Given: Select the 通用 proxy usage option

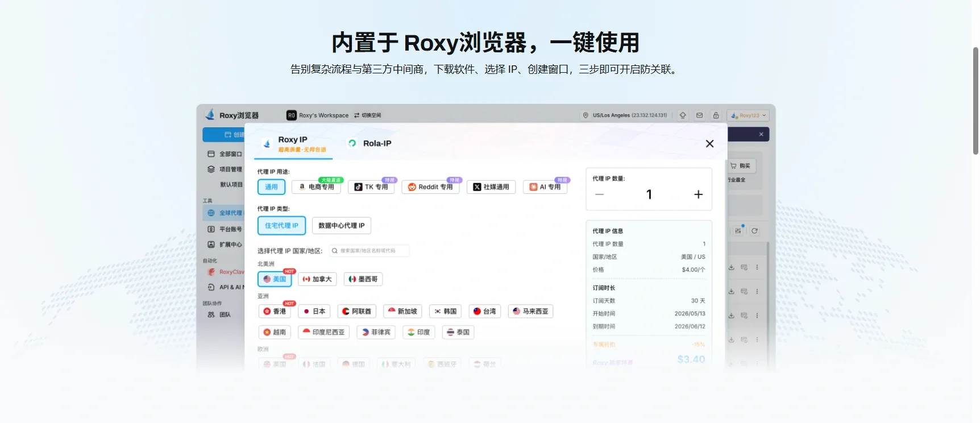Looking at the screenshot, I should tap(272, 187).
